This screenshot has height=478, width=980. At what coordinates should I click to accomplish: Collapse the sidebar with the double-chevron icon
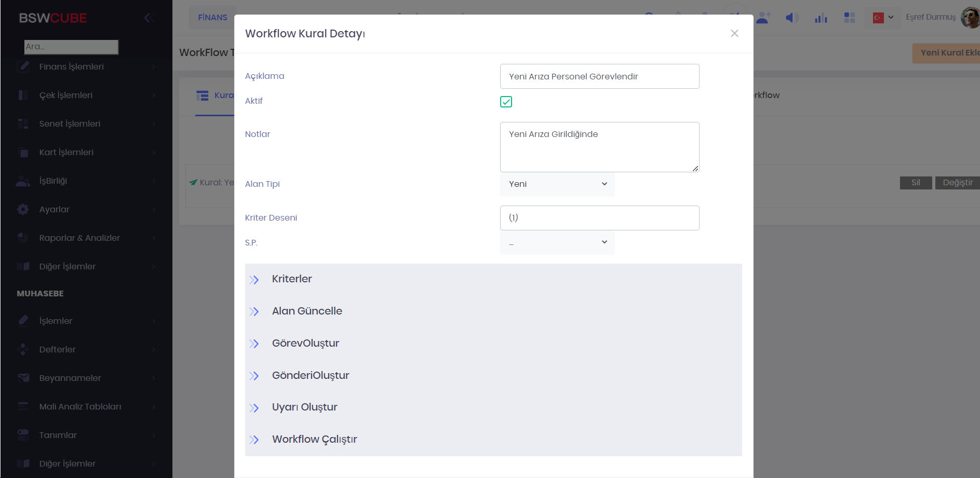coord(149,18)
